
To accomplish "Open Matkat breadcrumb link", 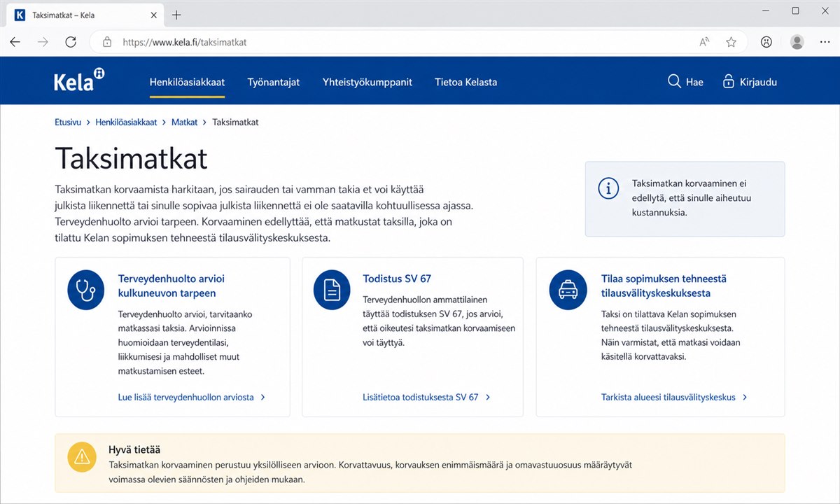I will pyautogui.click(x=185, y=122).
